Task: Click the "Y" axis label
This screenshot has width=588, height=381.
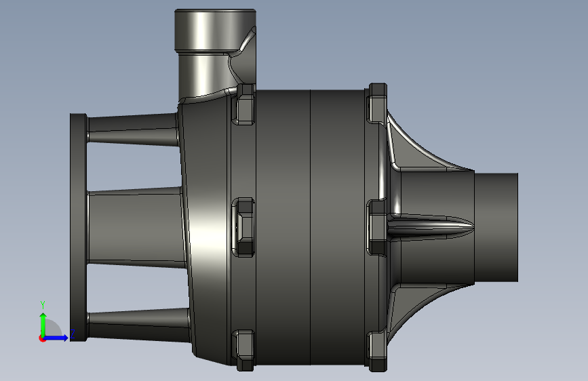Action: [x=43, y=305]
